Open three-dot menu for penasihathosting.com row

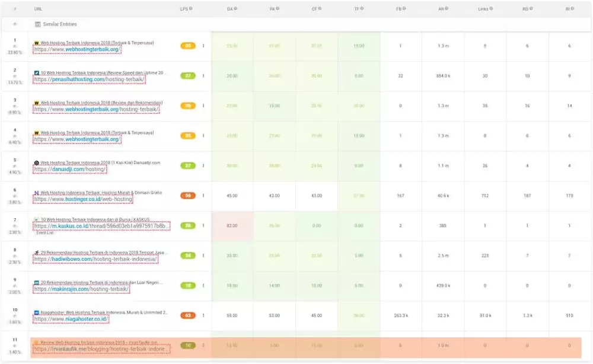tap(203, 76)
